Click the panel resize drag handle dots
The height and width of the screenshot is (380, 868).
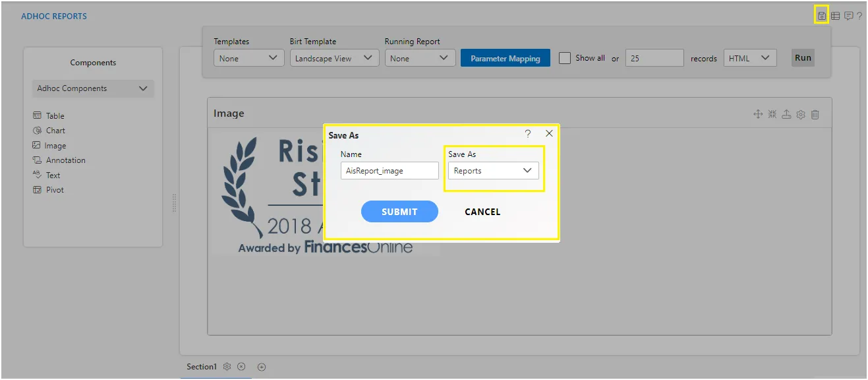tap(174, 203)
